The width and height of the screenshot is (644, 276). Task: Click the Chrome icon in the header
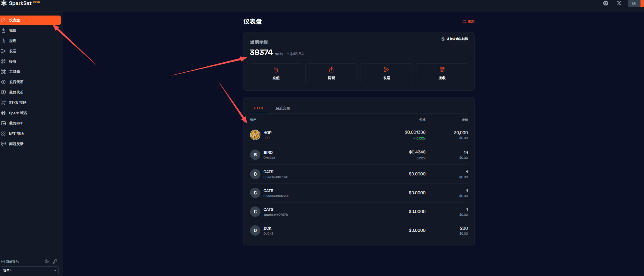[x=605, y=3]
